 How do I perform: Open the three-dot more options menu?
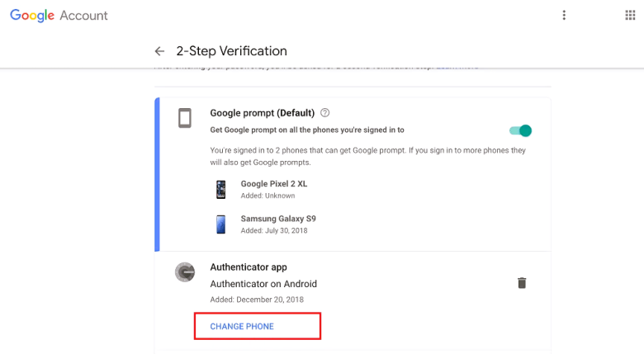[x=564, y=16]
